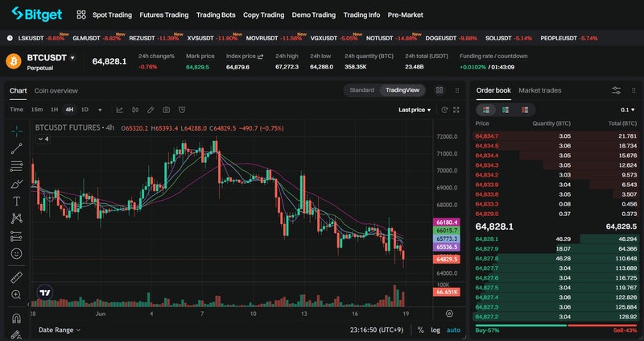Switch to the Market trades tab
644x341 pixels.
(539, 90)
